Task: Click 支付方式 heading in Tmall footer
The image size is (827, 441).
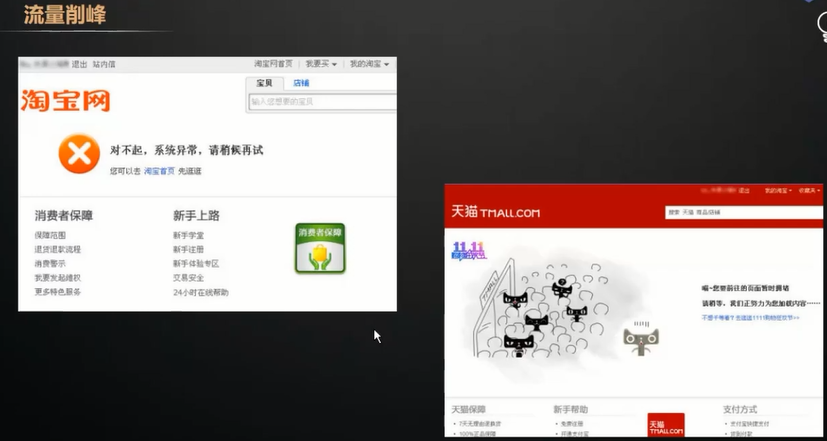Action: (x=740, y=409)
